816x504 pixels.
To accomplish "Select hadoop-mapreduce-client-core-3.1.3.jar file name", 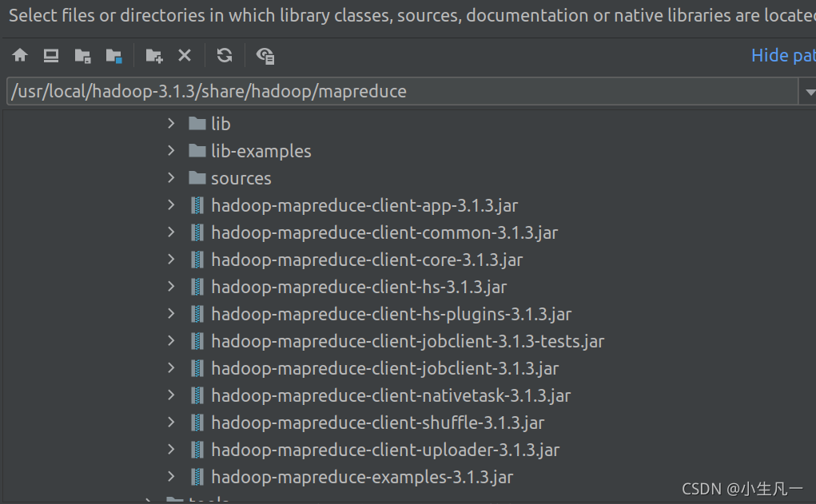I will coord(367,260).
